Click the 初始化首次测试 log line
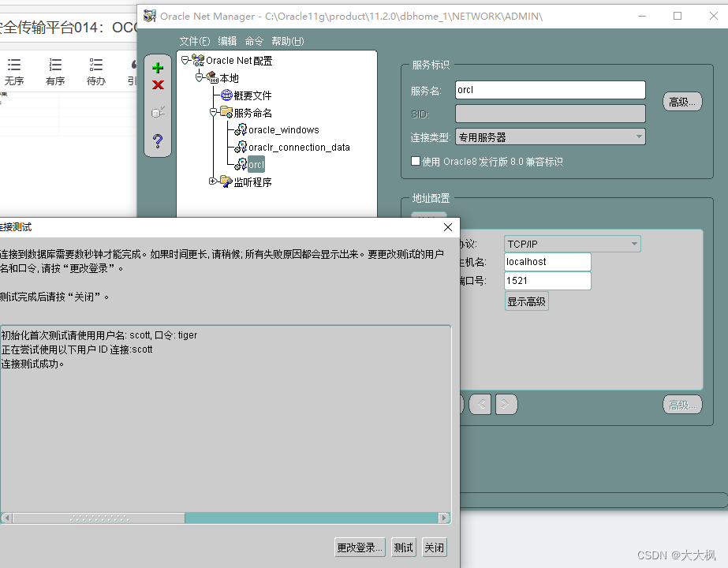 99,334
